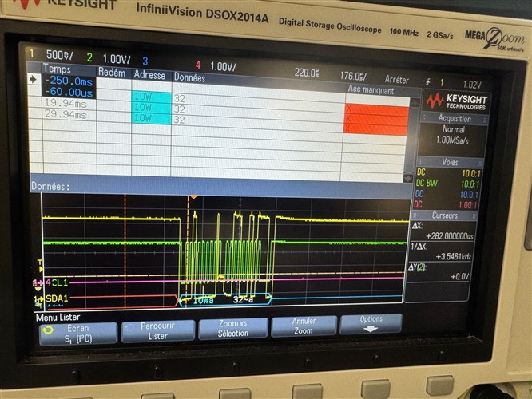Click the ΔX +282.000000us cursor readout

click(x=443, y=231)
